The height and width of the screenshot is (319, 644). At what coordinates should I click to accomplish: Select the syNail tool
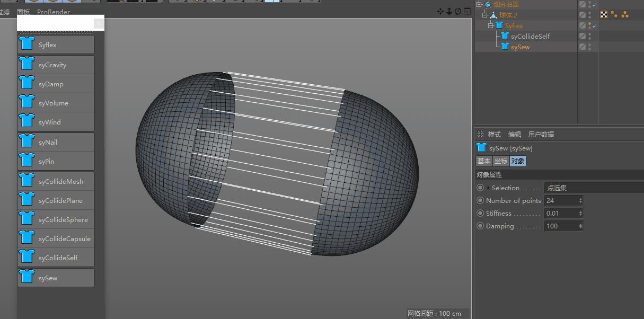coord(56,141)
